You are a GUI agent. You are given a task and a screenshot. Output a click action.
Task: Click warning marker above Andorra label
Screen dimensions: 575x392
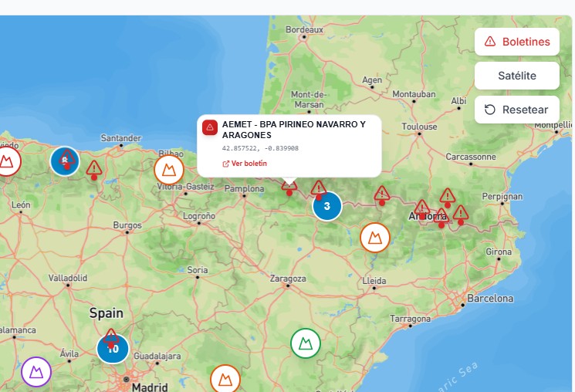tap(448, 198)
